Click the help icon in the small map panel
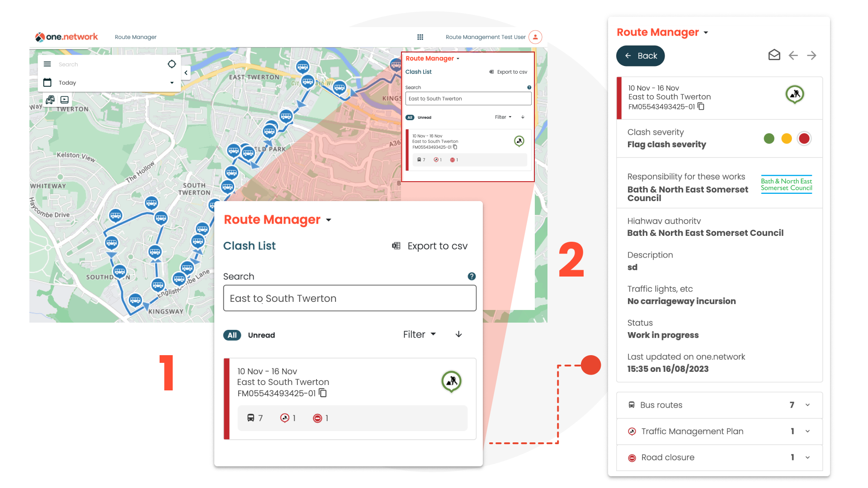Screen dimensions: 868x488 529,88
